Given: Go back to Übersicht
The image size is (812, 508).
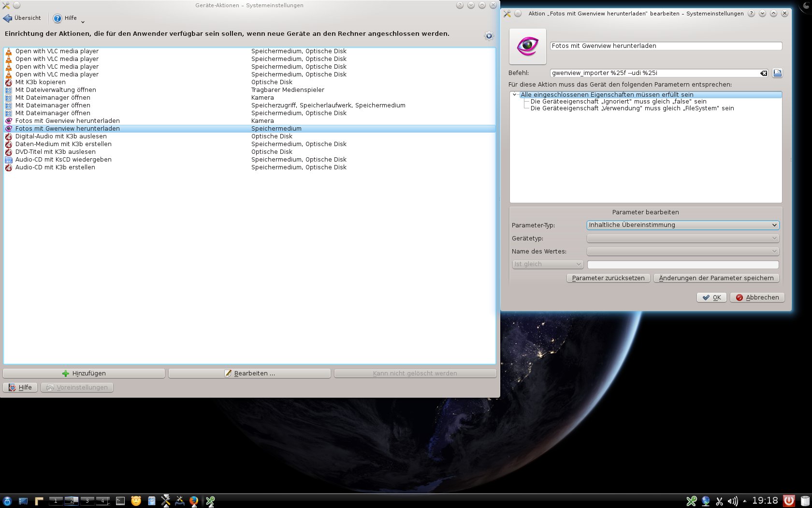Looking at the screenshot, I should [x=22, y=18].
